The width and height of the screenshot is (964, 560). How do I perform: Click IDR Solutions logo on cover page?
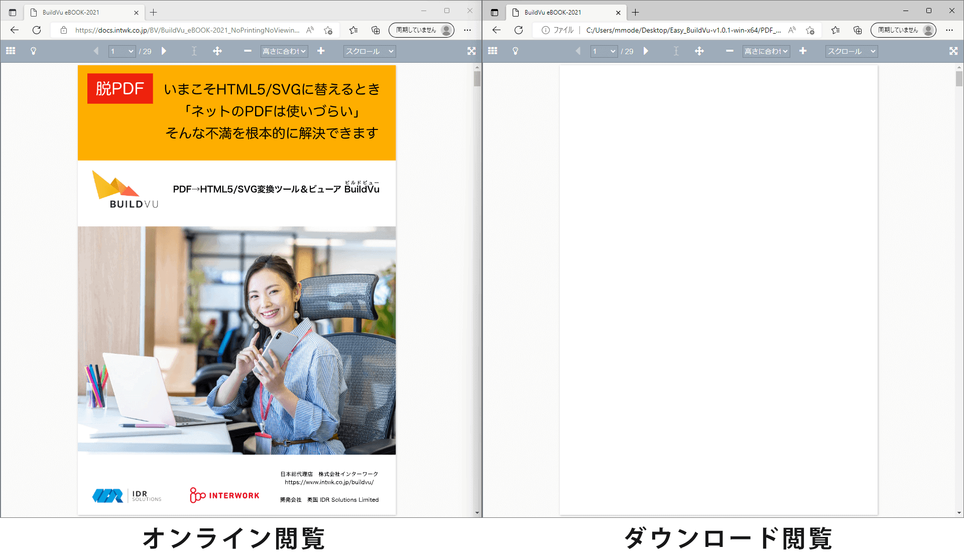127,496
